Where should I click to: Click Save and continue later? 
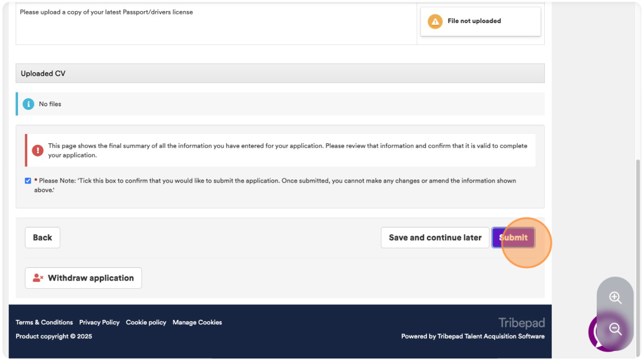[435, 237]
